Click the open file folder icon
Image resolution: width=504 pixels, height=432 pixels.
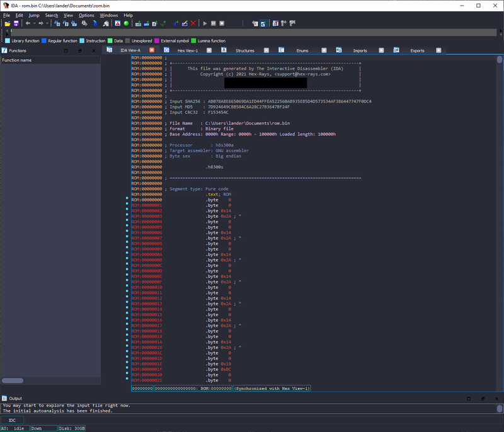tap(8, 23)
